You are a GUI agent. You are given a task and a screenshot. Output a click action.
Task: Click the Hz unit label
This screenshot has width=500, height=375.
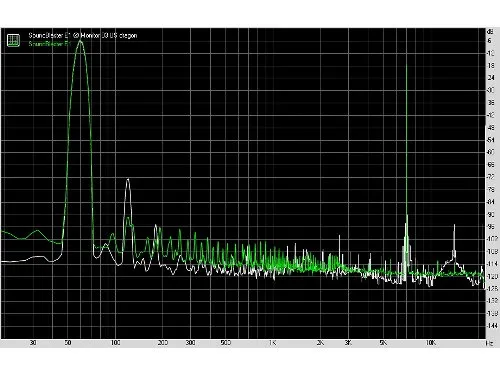489,343
